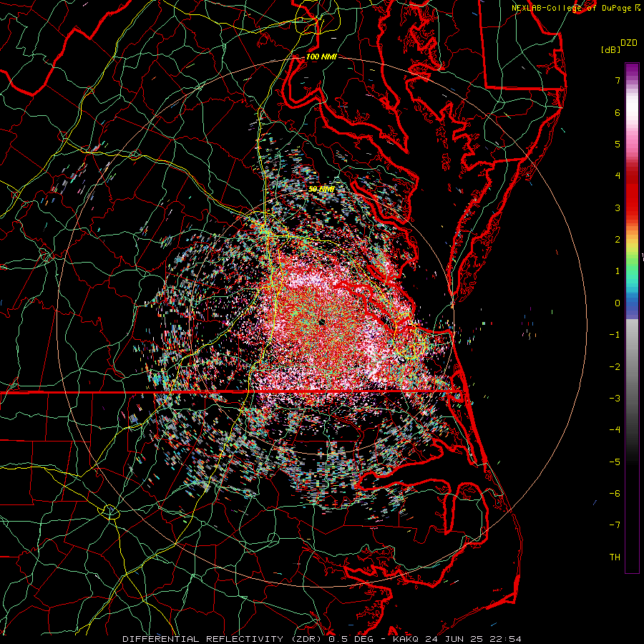The width and height of the screenshot is (644, 644).
Task: Click the scale value 4
Action: click(x=618, y=176)
